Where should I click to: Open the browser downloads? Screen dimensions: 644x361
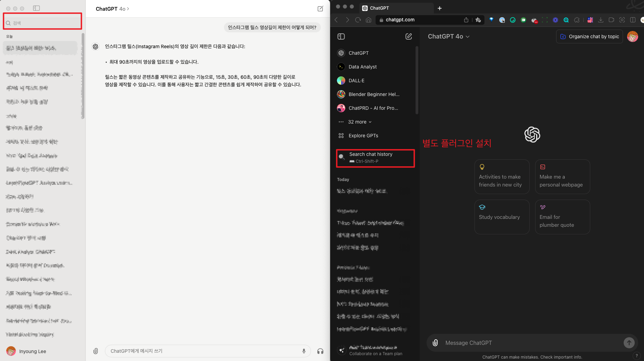(601, 20)
